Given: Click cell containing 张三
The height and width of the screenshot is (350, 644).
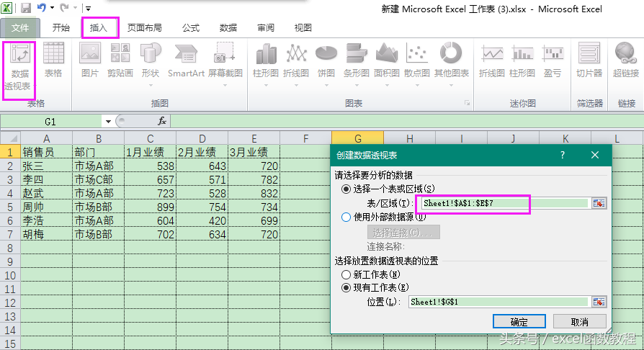Looking at the screenshot, I should point(46,166).
